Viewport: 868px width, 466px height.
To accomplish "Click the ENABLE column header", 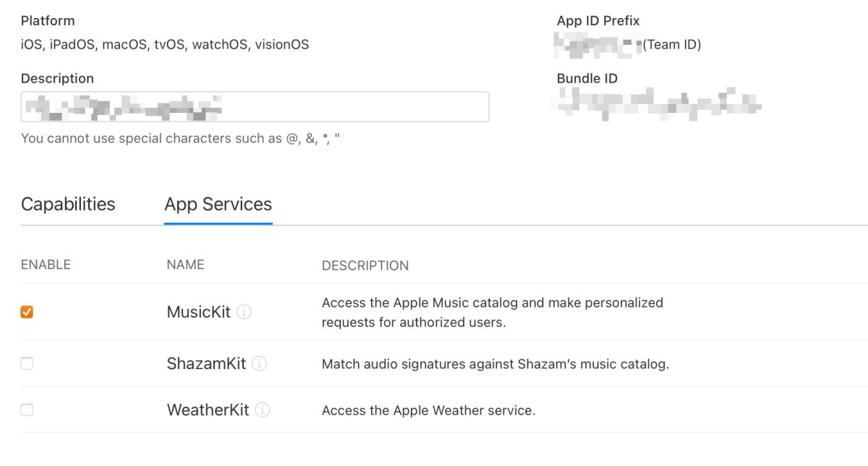I will pos(46,265).
